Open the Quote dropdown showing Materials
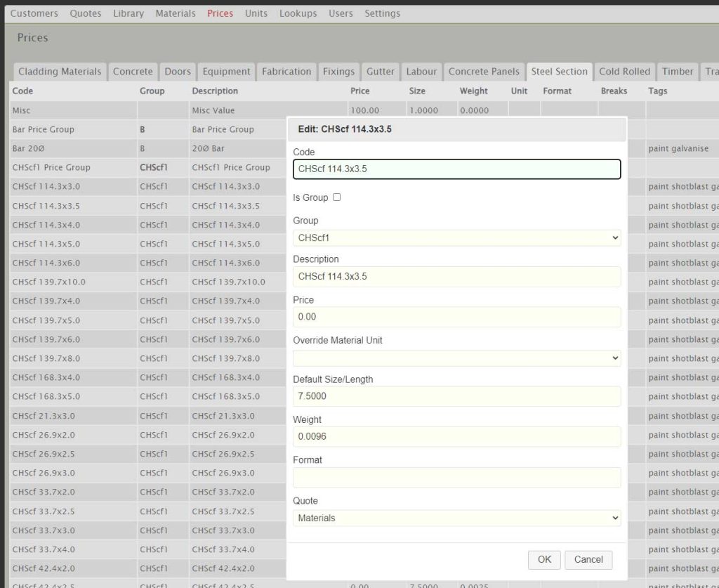This screenshot has width=719, height=588. pos(456,518)
